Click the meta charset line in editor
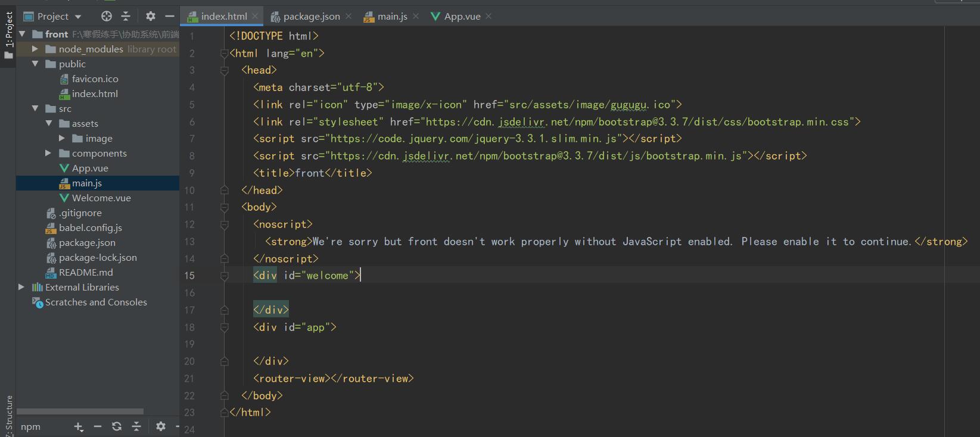This screenshot has width=980, height=437. pos(319,88)
